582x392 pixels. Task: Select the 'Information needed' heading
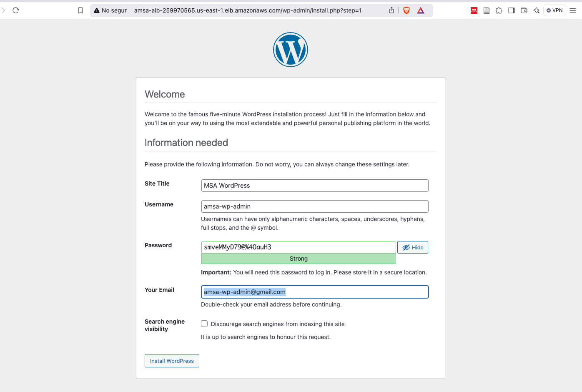[x=186, y=143]
